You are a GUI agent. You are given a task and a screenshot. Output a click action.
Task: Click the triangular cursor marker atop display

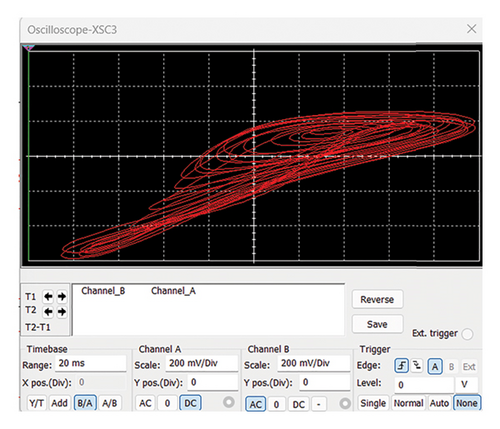pyautogui.click(x=29, y=48)
